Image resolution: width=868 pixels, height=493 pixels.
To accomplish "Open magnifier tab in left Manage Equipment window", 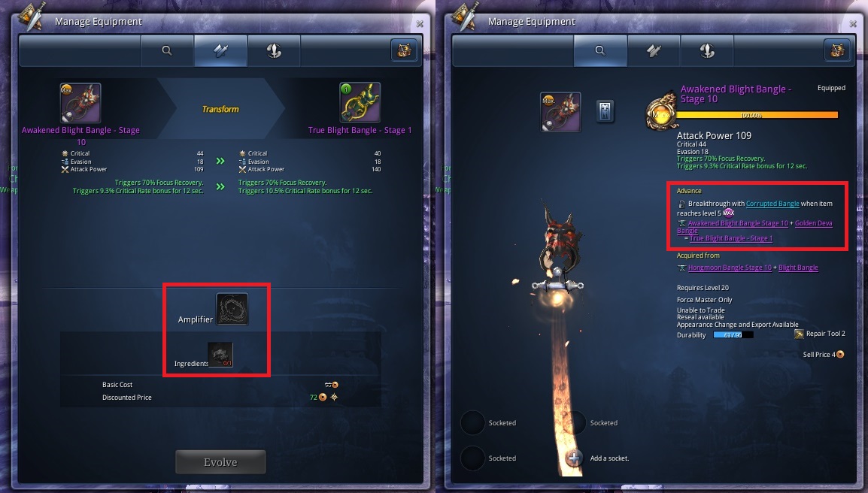I will (x=167, y=51).
